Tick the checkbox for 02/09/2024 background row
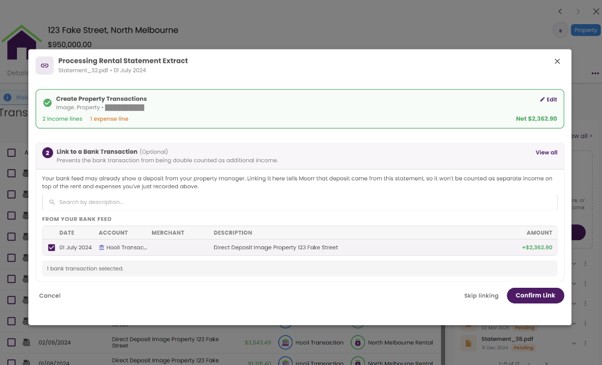The height and width of the screenshot is (365, 602). click(12, 342)
